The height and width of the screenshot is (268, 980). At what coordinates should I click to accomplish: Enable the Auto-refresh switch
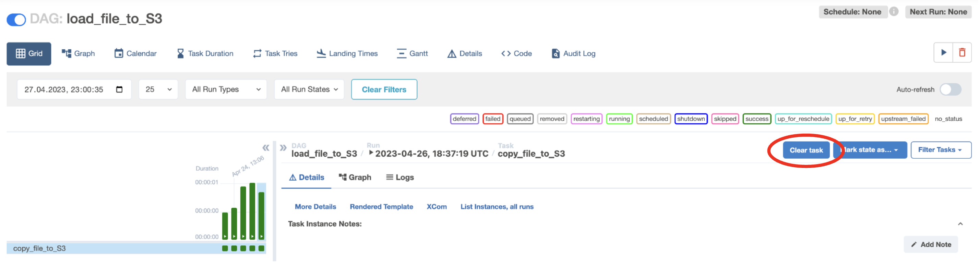click(950, 89)
